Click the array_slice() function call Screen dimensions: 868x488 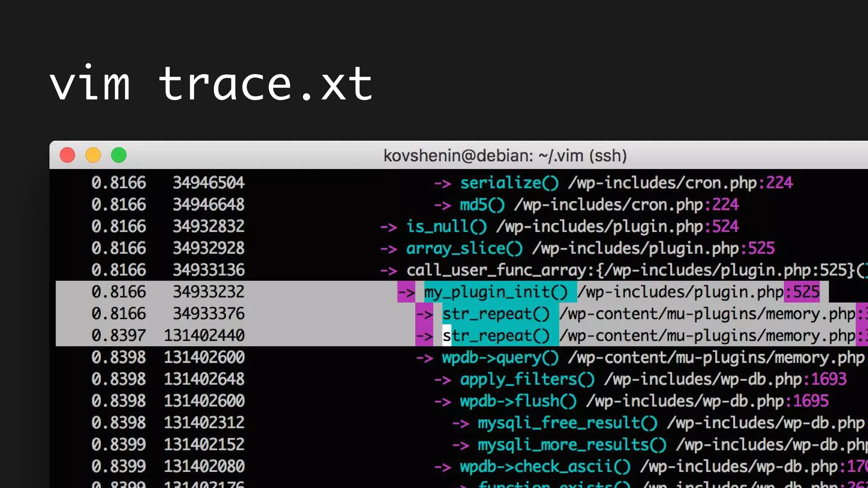(x=465, y=248)
